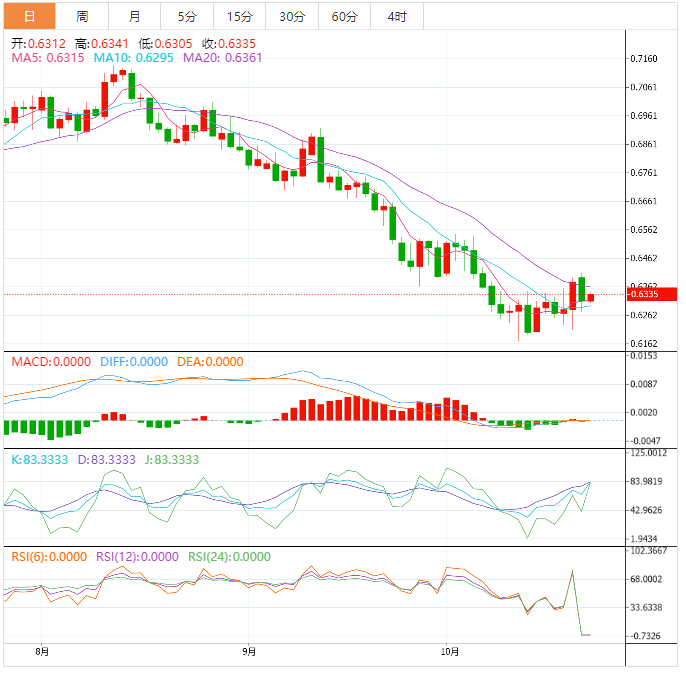Click the 68.0002 RSI axis label

[x=646, y=579]
